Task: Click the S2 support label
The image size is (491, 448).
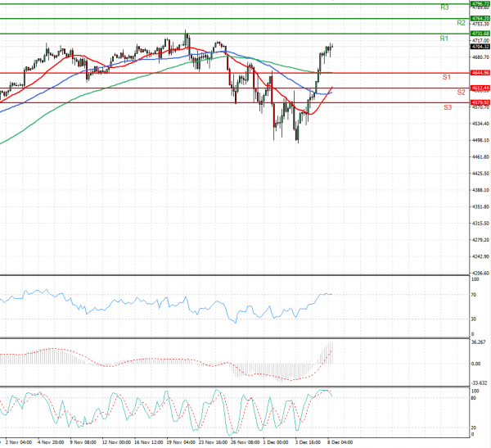Action: click(461, 93)
